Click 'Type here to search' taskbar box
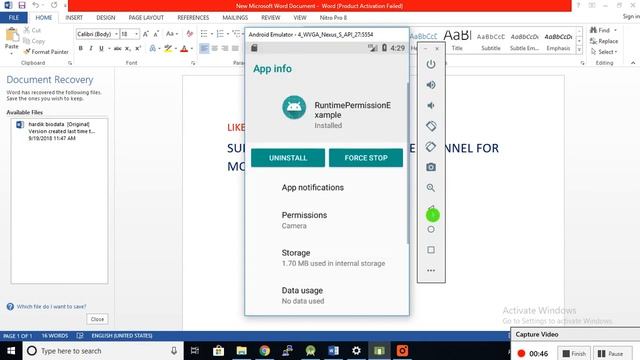Viewport: 640px width, 360px height. coord(103,351)
